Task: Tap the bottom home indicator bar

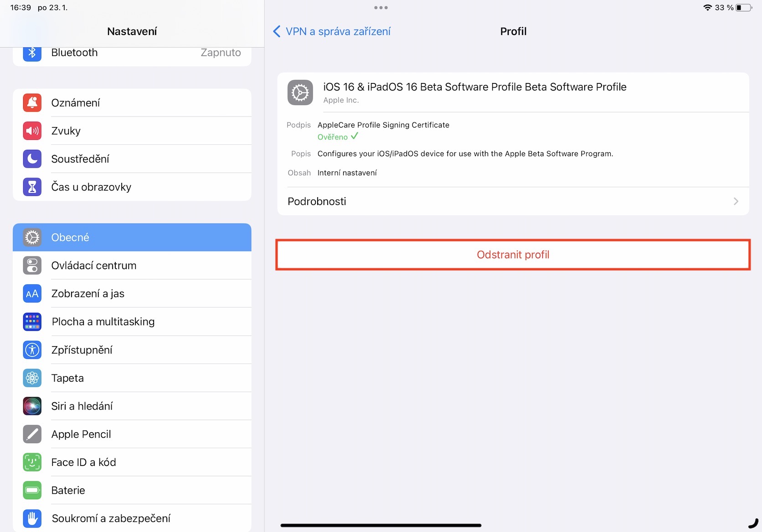Action: pos(381,525)
